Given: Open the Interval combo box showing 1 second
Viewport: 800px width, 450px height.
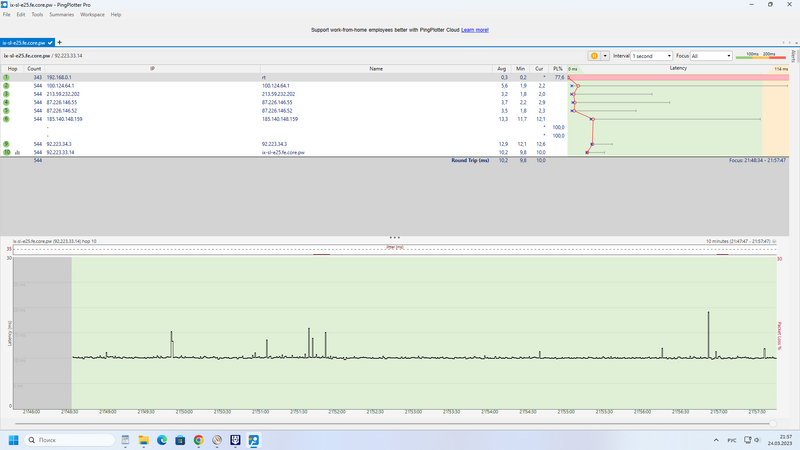Looking at the screenshot, I should 652,56.
